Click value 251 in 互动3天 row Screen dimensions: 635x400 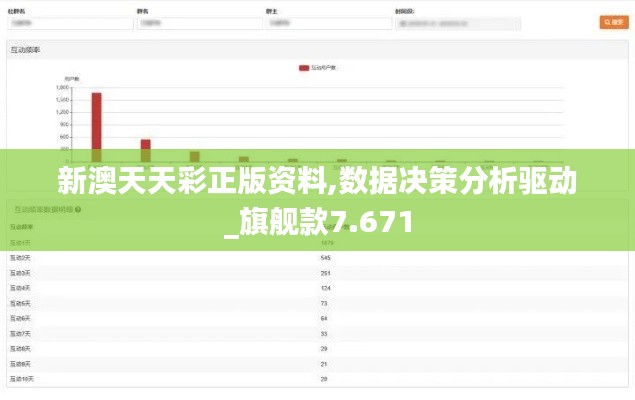[325, 273]
